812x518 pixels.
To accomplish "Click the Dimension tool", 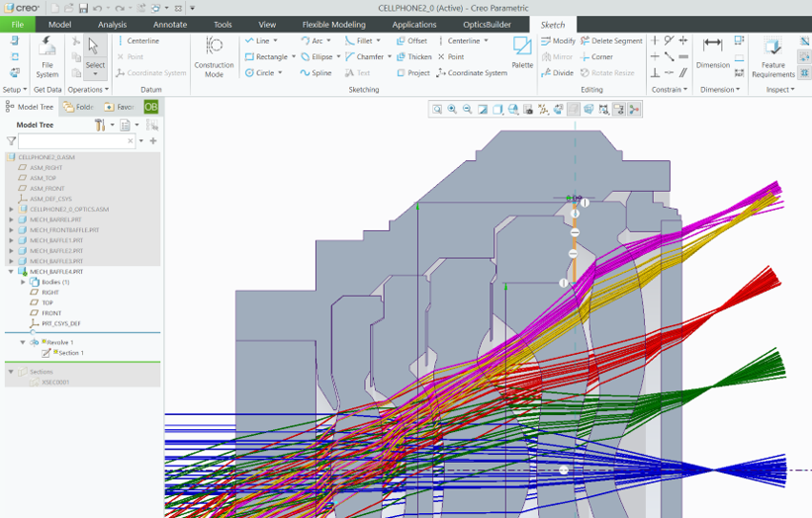I will [x=712, y=49].
